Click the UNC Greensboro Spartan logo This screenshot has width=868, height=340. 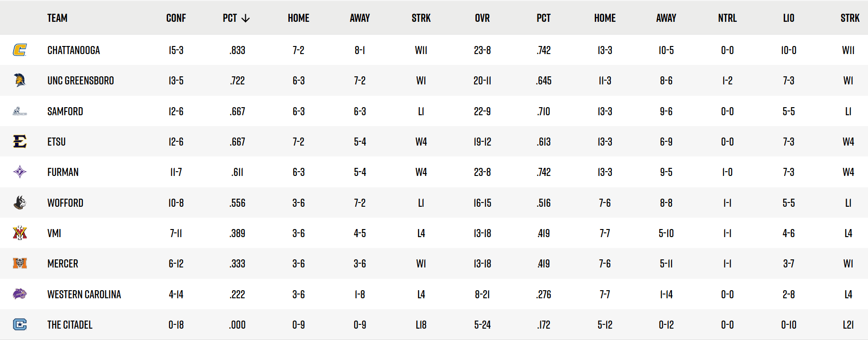(x=20, y=80)
